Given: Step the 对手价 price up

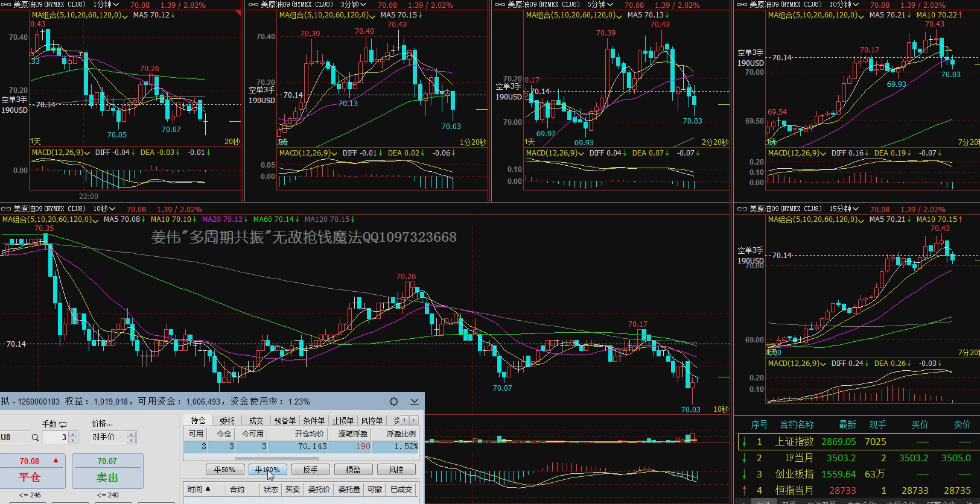Looking at the screenshot, I should (132, 435).
